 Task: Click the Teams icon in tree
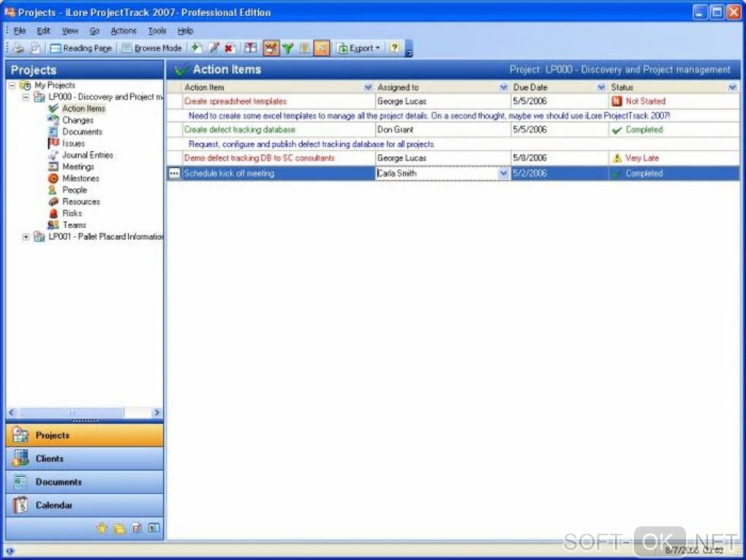click(x=53, y=225)
